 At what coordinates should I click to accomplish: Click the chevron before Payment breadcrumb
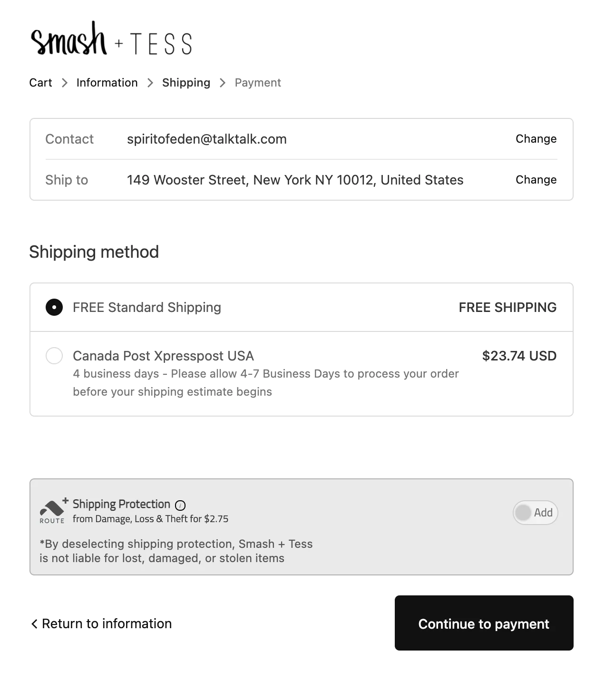click(x=223, y=83)
